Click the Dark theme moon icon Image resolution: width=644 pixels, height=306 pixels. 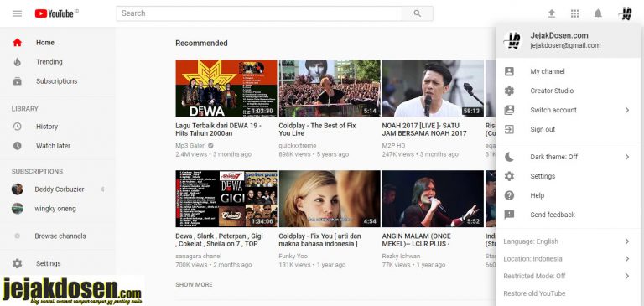[x=509, y=157]
